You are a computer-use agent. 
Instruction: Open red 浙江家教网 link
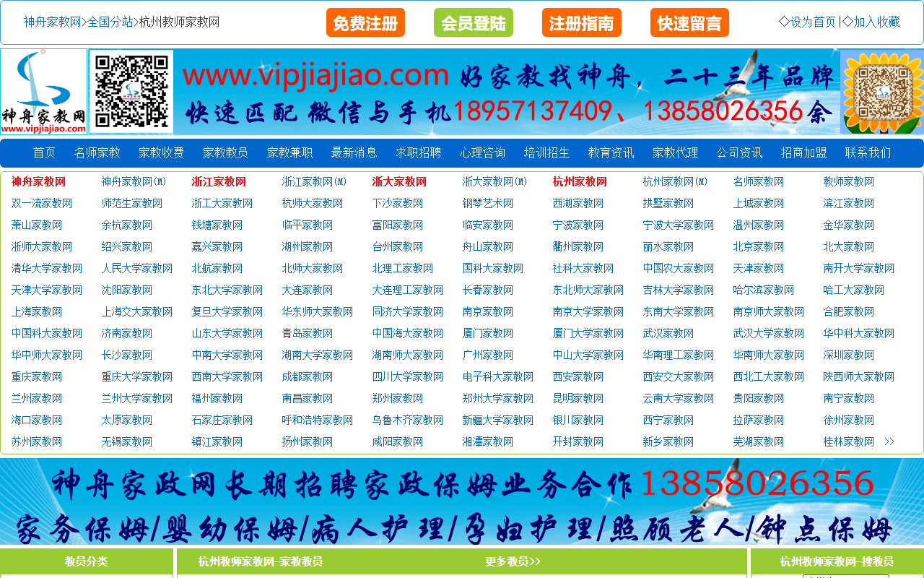pyautogui.click(x=219, y=181)
